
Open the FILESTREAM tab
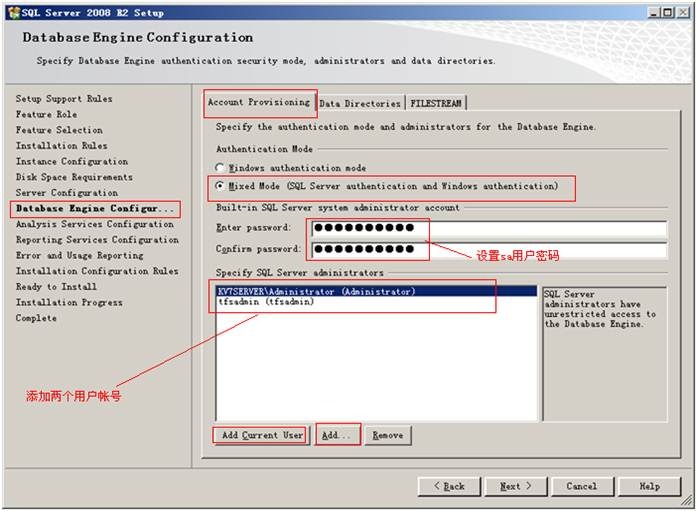tap(436, 104)
